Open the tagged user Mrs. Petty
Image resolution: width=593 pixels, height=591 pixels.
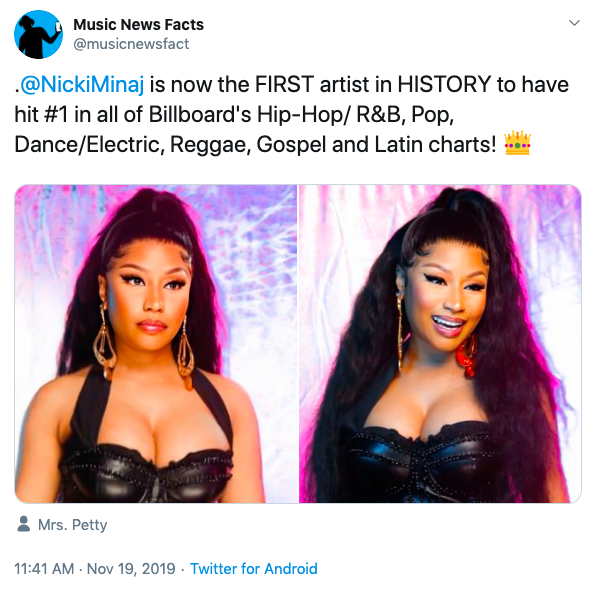(x=73, y=525)
